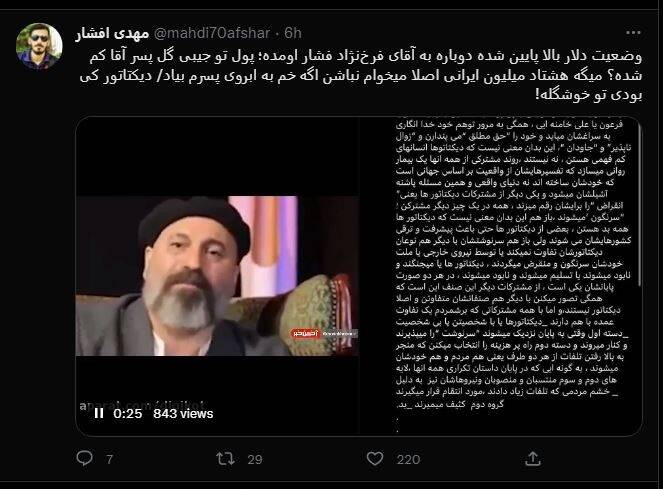
Task: View the 7 replies count
Action: click(x=110, y=459)
